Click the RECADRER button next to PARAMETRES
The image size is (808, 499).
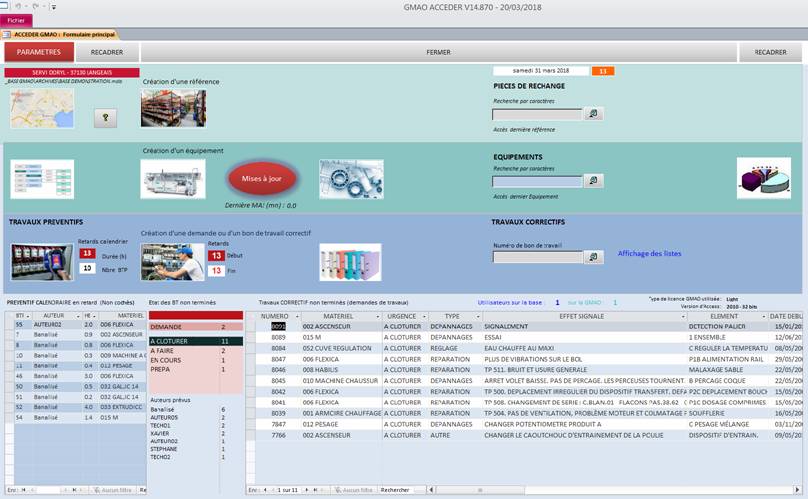pos(107,52)
